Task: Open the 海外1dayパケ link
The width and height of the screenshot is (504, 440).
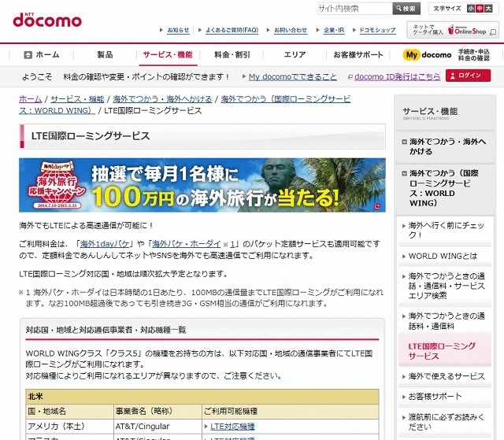Action: pos(105,244)
